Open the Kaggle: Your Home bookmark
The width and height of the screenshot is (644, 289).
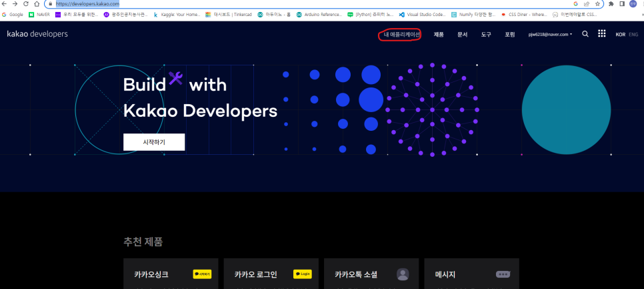click(177, 15)
